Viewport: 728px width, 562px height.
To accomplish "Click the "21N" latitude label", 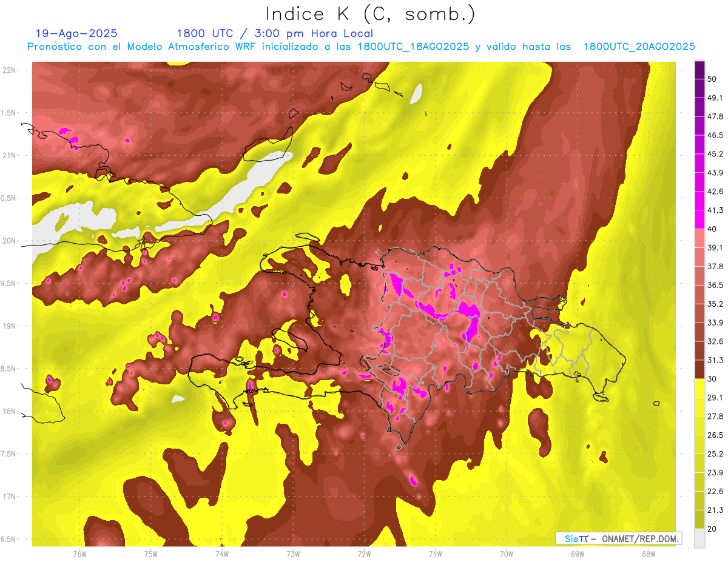I will 9,155.
